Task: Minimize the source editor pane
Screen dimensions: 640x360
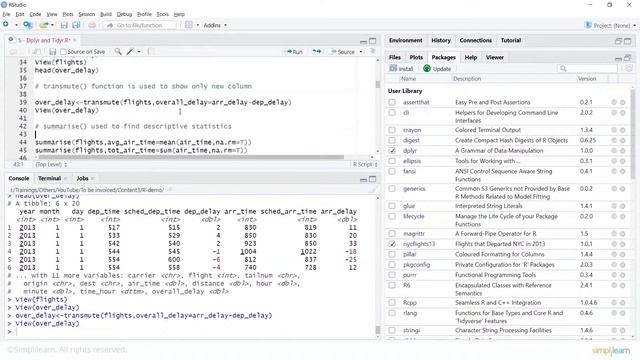Action: [363, 41]
